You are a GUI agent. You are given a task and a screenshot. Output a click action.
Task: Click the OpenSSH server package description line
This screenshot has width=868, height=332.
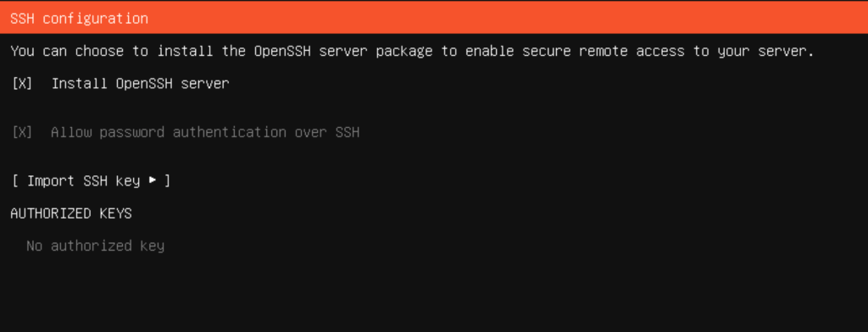tap(413, 52)
